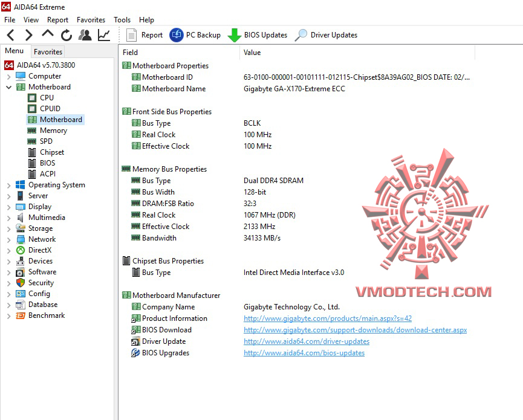
Task: Open the Memory tree entry
Action: pos(53,131)
